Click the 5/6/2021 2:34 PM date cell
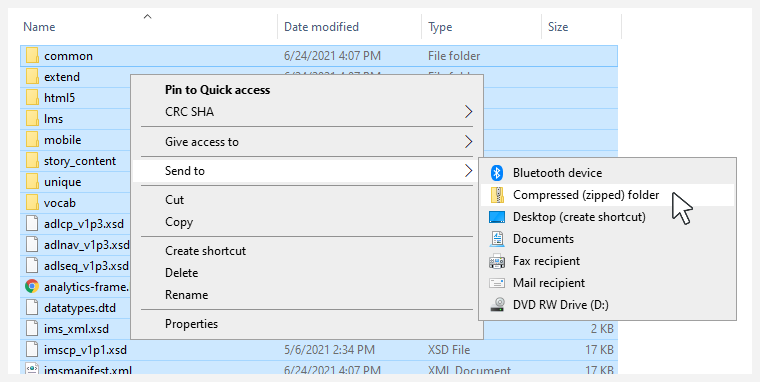The width and height of the screenshot is (760, 382). click(x=329, y=350)
